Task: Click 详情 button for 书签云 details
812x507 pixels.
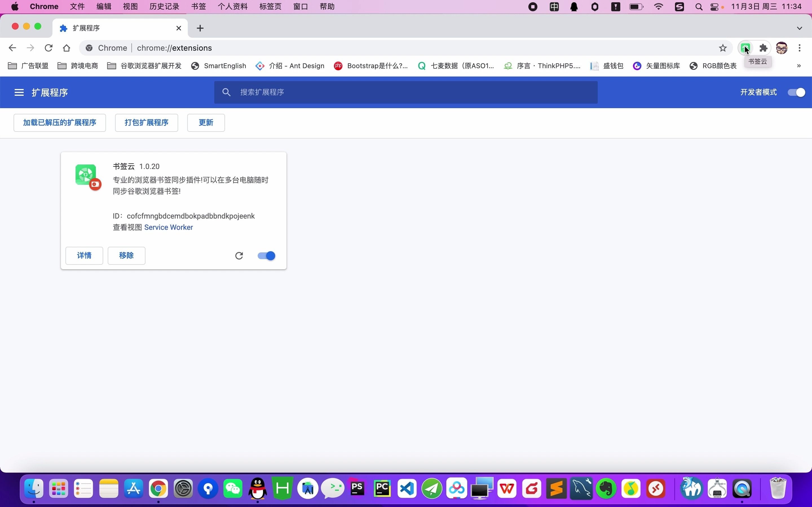Action: [84, 255]
